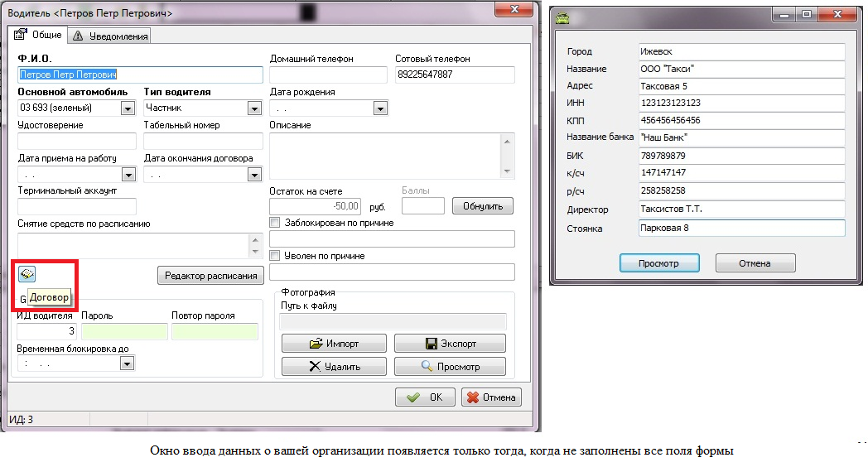Image resolution: width=868 pixels, height=467 pixels.
Task: Click the Стоянка input field
Action: [x=740, y=229]
